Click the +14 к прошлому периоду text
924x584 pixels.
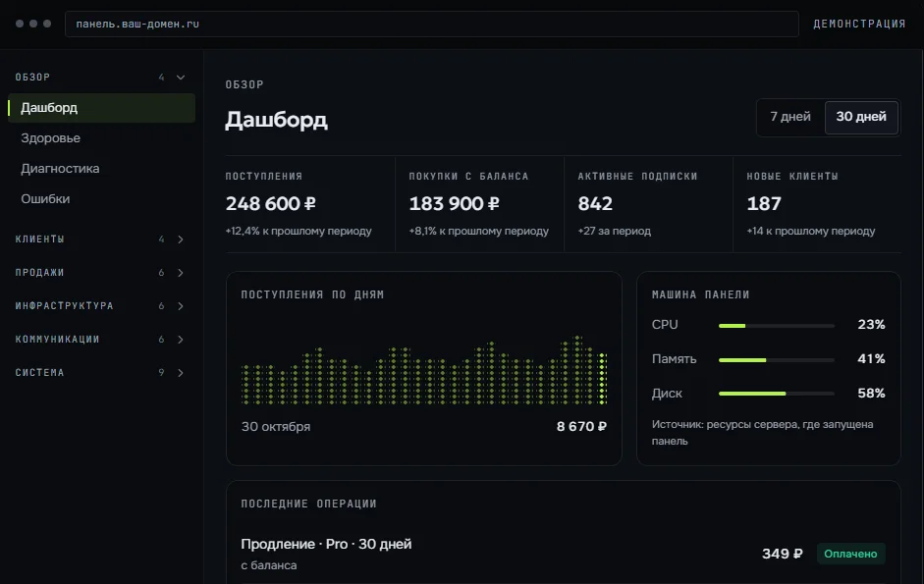tap(811, 231)
